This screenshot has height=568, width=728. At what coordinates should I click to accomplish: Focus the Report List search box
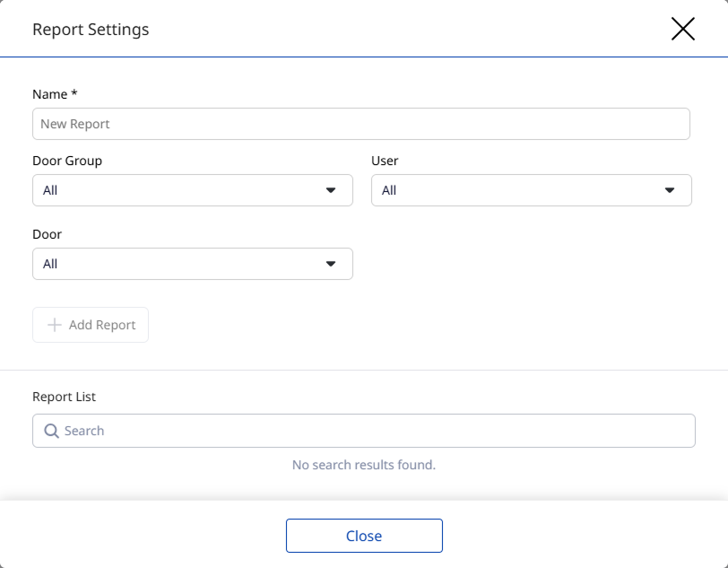click(x=377, y=431)
